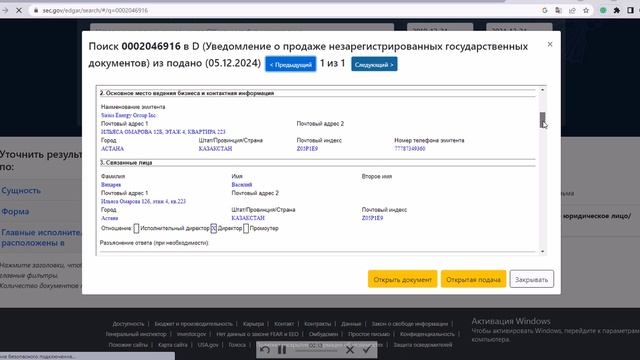The image size is (640, 360).
Task: Expand the Форма filter
Action: coord(15,211)
